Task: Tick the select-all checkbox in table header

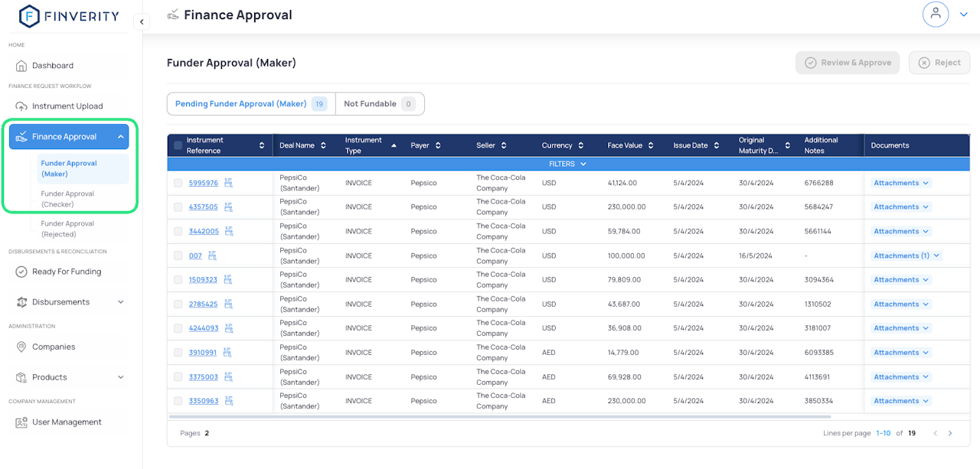Action: point(178,145)
